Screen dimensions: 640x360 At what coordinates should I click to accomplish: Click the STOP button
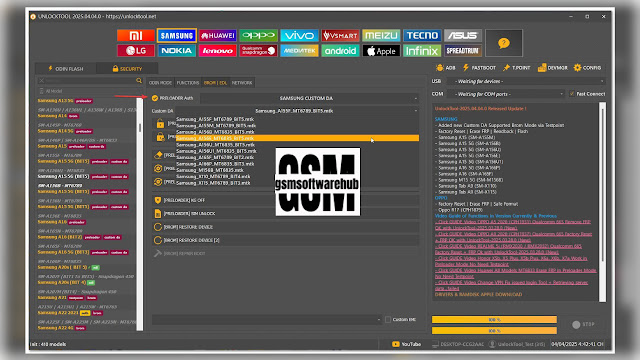(584, 324)
